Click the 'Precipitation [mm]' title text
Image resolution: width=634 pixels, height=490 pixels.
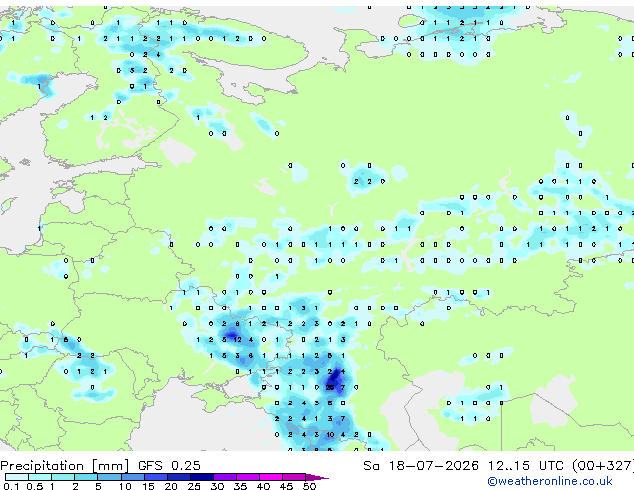(x=65, y=466)
